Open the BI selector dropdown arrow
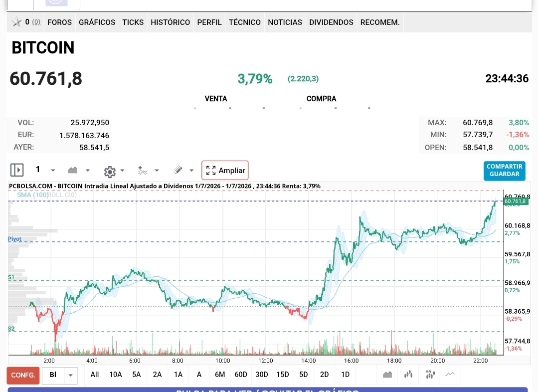This screenshot has width=538, height=392. point(70,375)
